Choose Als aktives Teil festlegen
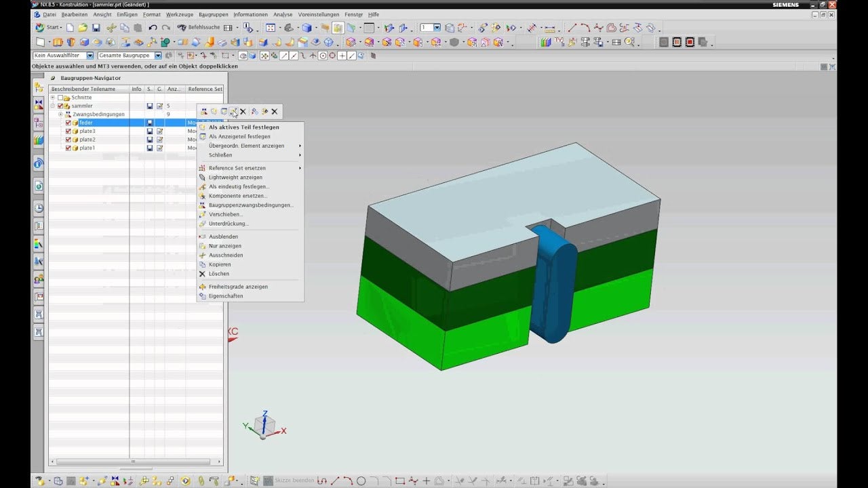Screen dimensions: 868x488 [250, 127]
